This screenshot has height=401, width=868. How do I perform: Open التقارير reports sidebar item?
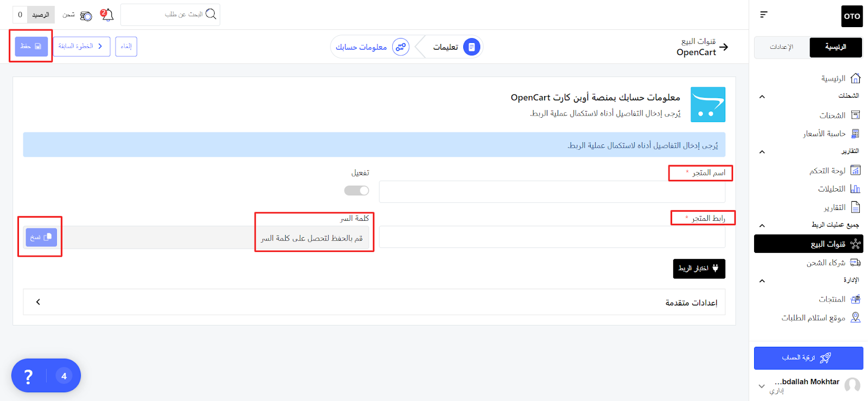(x=842, y=207)
